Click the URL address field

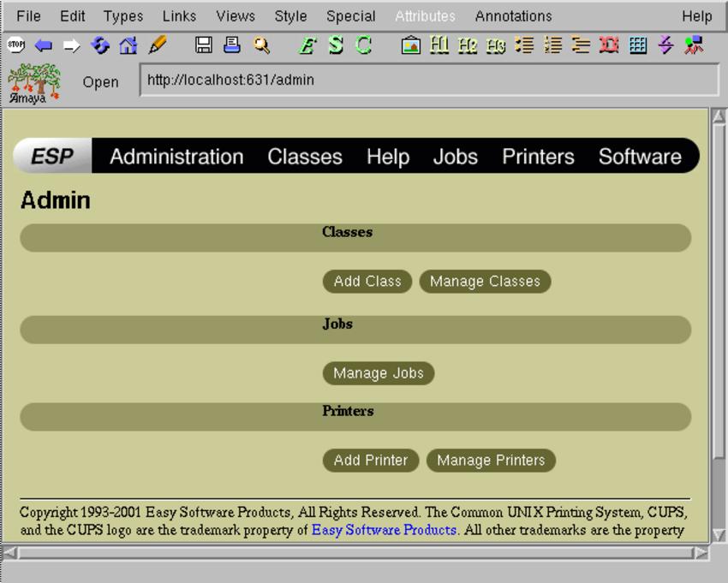pyautogui.click(x=428, y=80)
